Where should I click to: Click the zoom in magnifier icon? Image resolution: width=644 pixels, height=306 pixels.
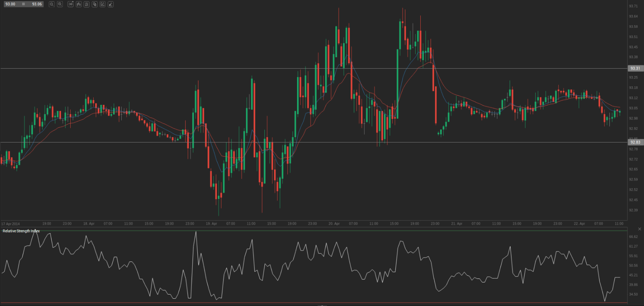pos(60,4)
